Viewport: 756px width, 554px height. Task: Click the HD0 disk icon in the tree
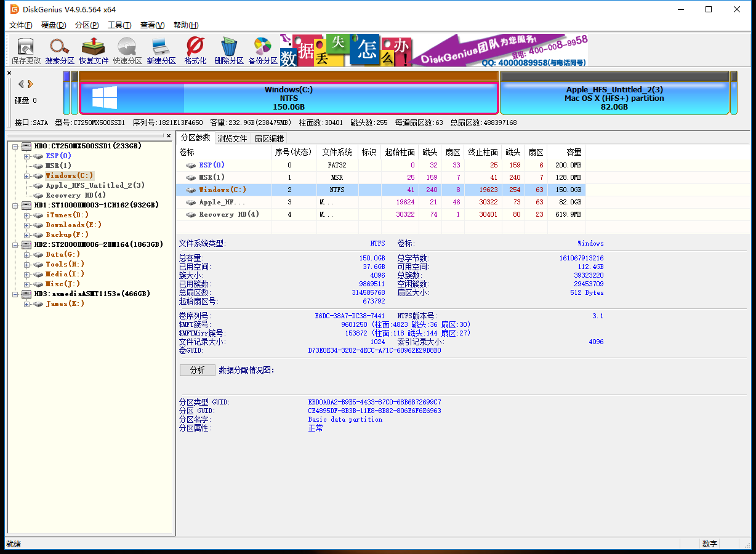coord(26,146)
